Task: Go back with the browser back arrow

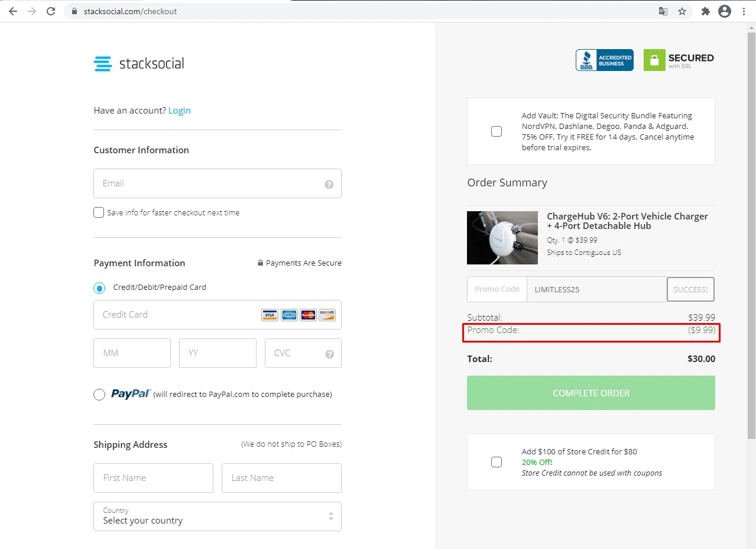Action: [13, 11]
